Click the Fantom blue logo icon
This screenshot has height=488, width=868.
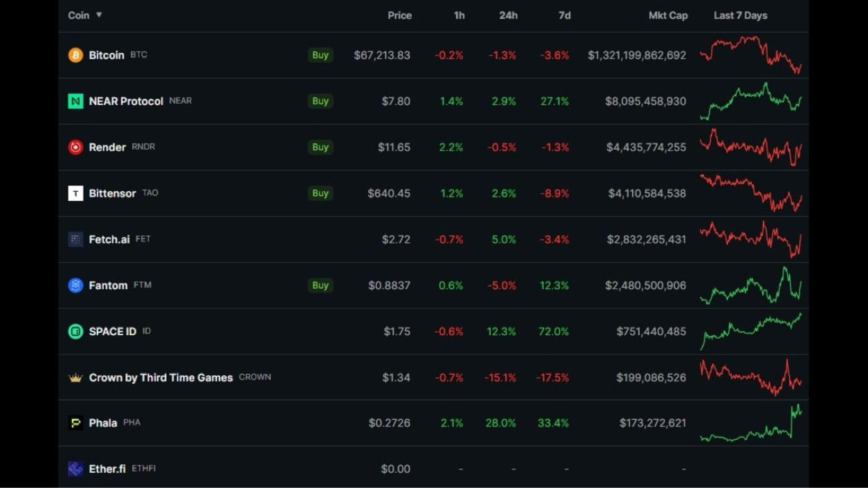click(x=76, y=286)
